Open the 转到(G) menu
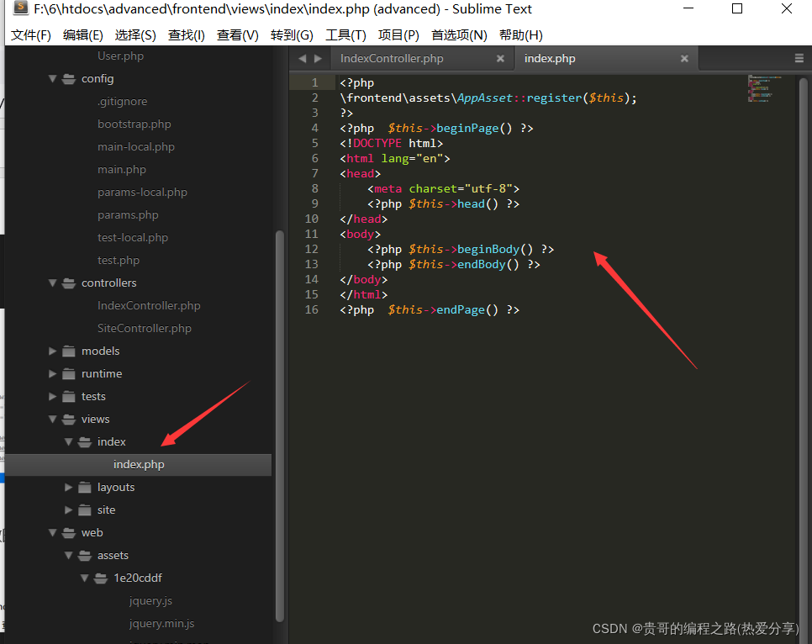 point(292,35)
